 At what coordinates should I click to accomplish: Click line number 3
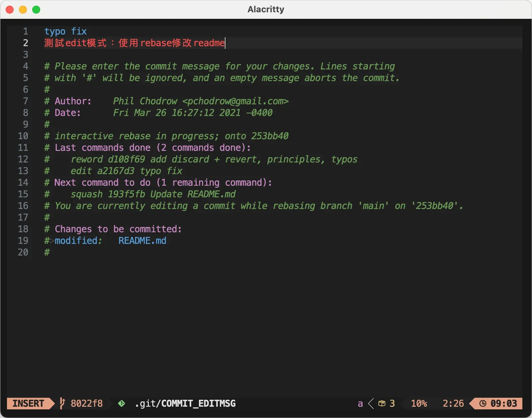tap(26, 54)
